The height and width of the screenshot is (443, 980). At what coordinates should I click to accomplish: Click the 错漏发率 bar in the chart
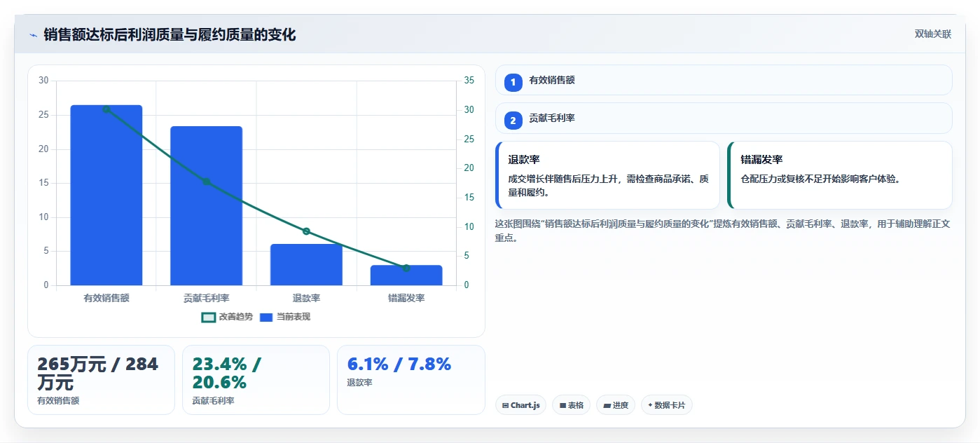(x=406, y=275)
